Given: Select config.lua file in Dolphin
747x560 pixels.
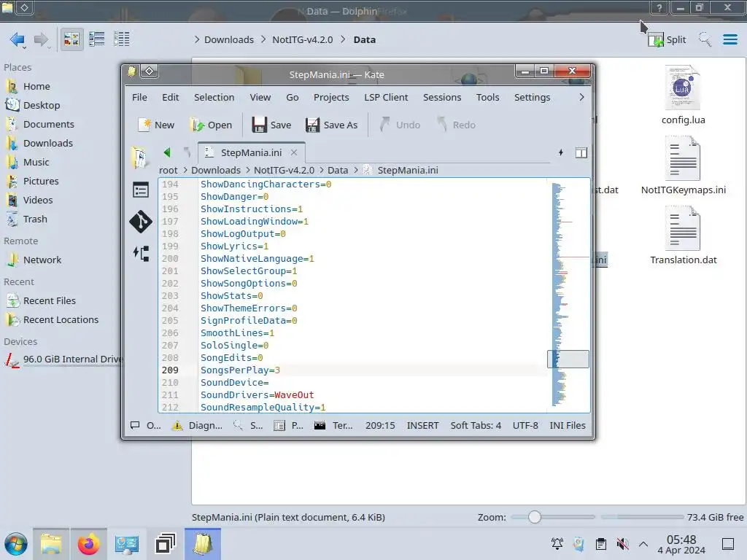Looking at the screenshot, I should click(x=683, y=96).
